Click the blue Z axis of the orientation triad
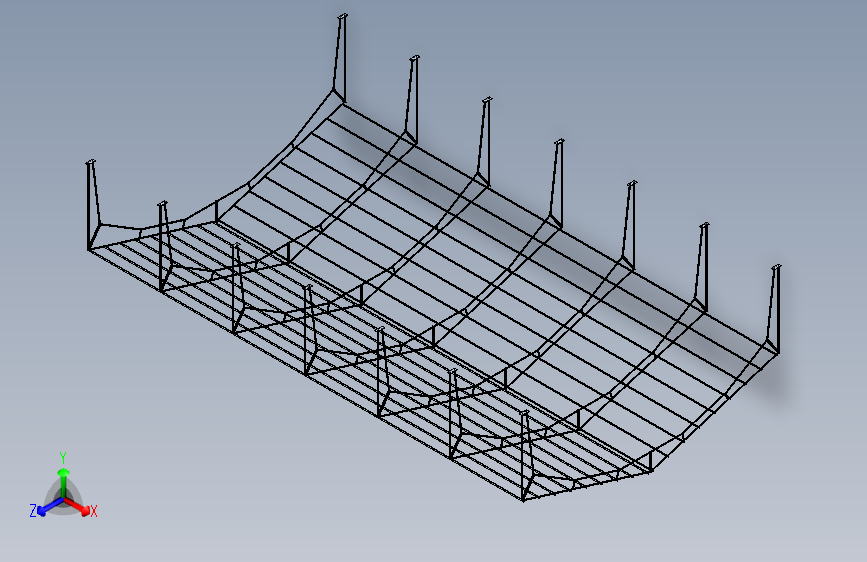867x562 pixels. coord(50,507)
